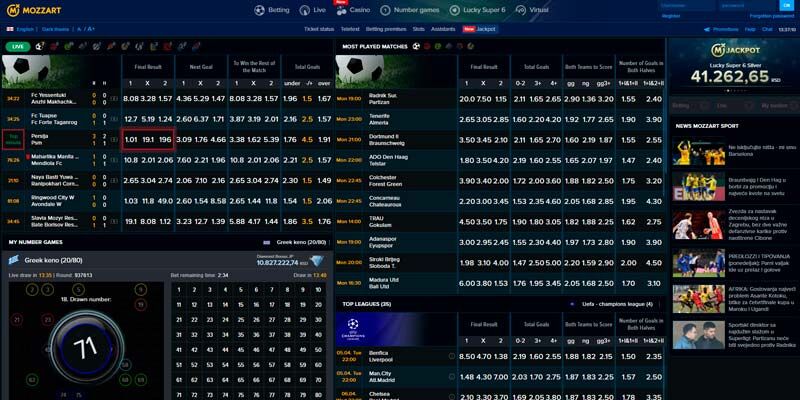This screenshot has height=400, width=800.
Task: Pick odds 20.0 for Radnik Sur. win
Action: [467, 99]
